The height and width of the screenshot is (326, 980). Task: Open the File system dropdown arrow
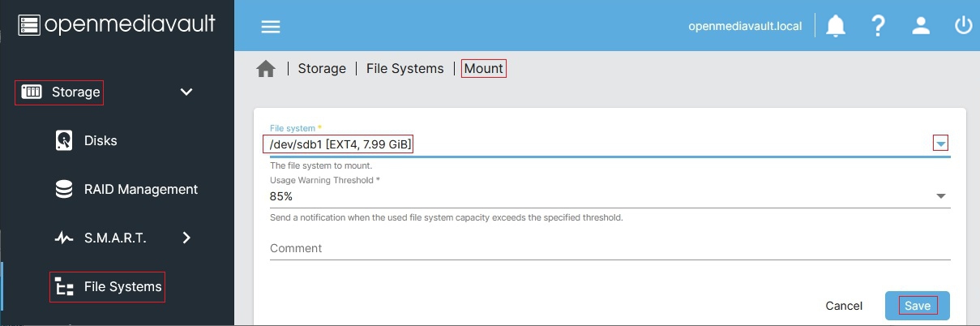pos(940,144)
